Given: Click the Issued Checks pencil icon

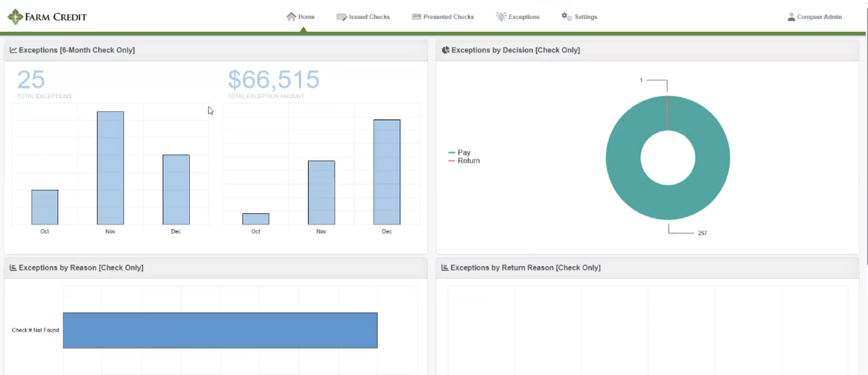Looking at the screenshot, I should pos(341,17).
